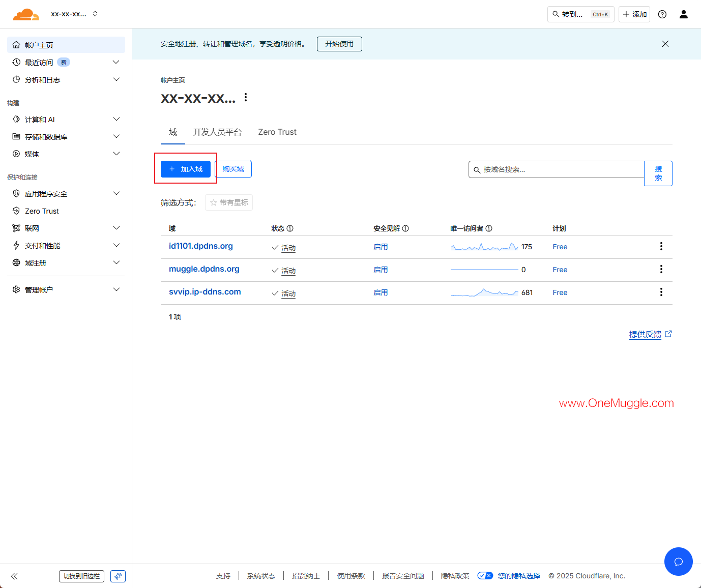Click the Zero Trust sidebar icon
This screenshot has height=588, width=701.
click(16, 211)
